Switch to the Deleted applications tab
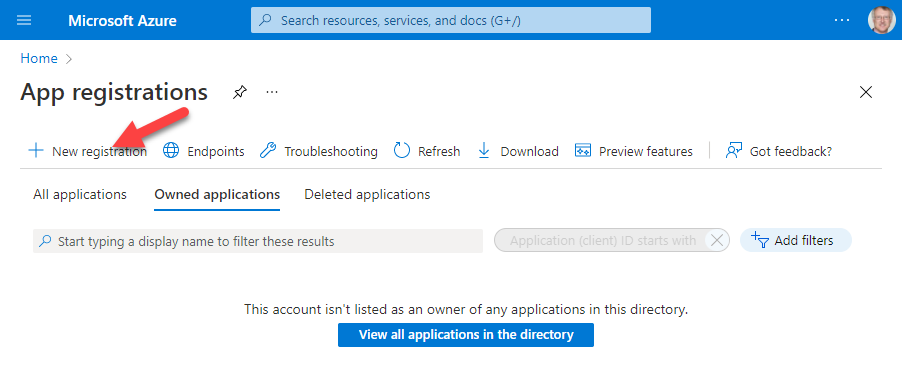This screenshot has width=902, height=366. coord(367,195)
